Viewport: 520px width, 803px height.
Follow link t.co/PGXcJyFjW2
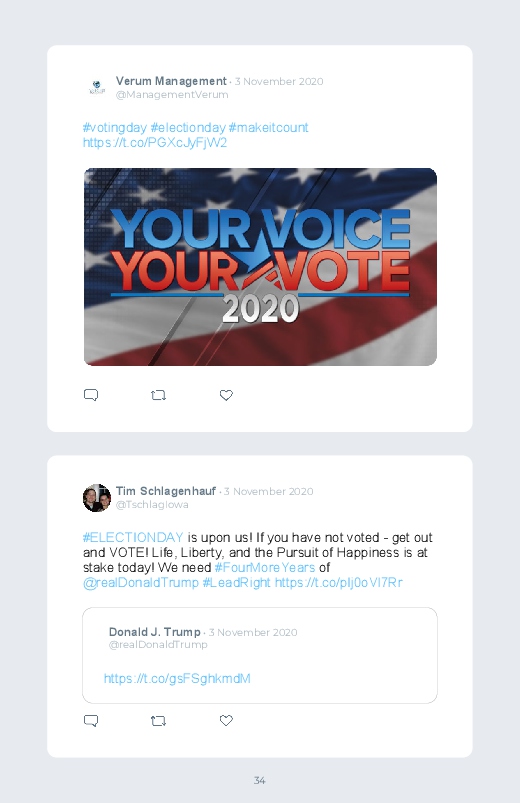(x=155, y=142)
